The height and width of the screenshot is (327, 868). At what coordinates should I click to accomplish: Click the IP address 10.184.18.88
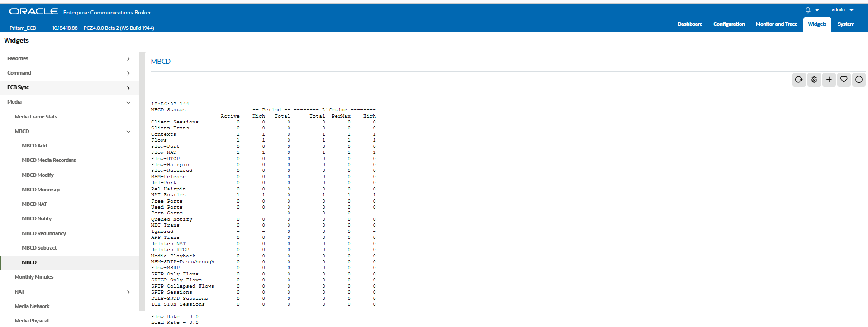click(x=65, y=28)
